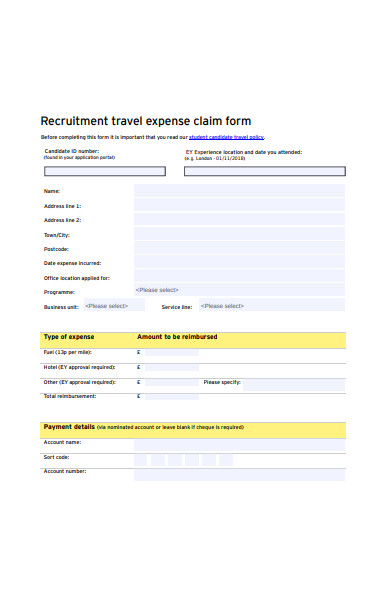Select the first Sort code box
Screen dimensions: 390x600
pyautogui.click(x=140, y=460)
